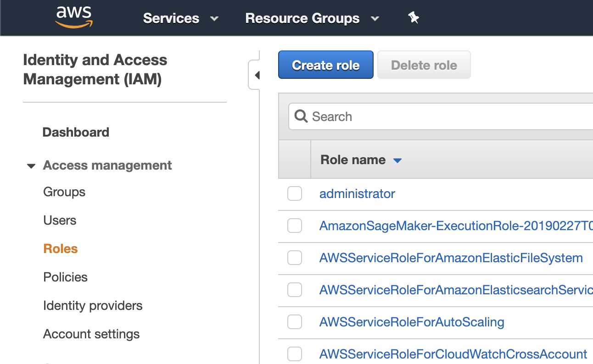Click the pin shortcut icon in top bar
Viewport: 593px width, 364px height.
[414, 18]
